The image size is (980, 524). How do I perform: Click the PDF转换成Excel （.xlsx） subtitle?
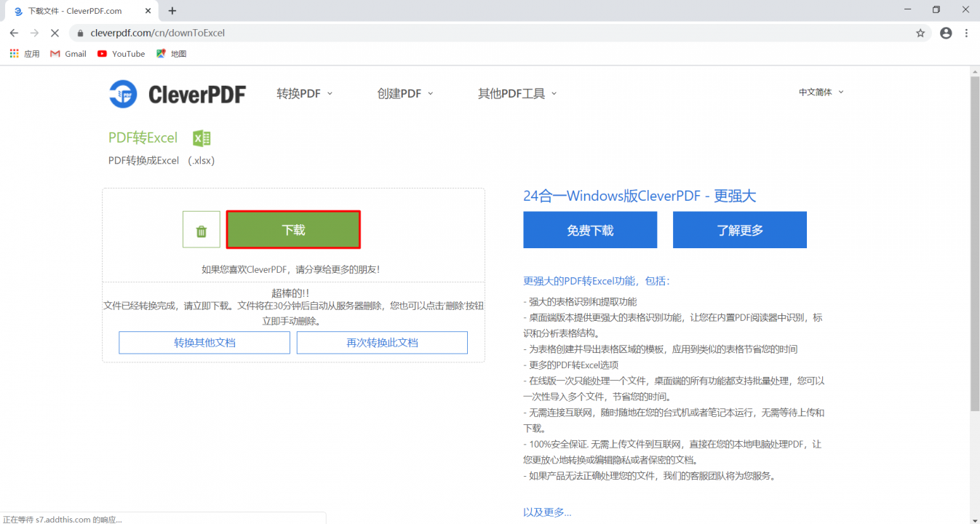click(x=162, y=160)
